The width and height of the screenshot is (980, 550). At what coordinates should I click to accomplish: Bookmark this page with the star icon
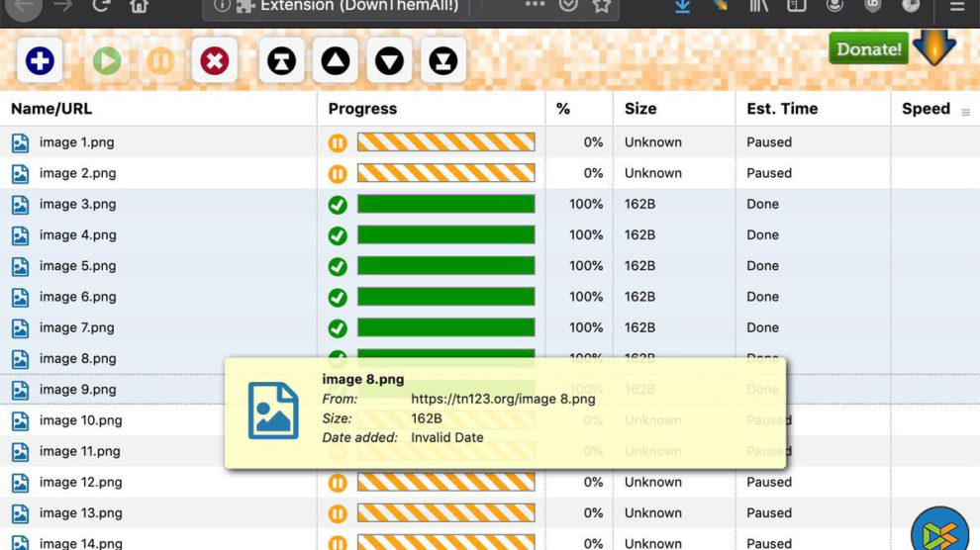pyautogui.click(x=601, y=5)
